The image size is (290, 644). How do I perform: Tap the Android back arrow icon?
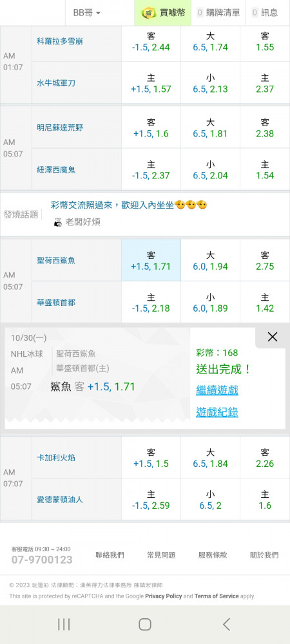click(x=226, y=624)
